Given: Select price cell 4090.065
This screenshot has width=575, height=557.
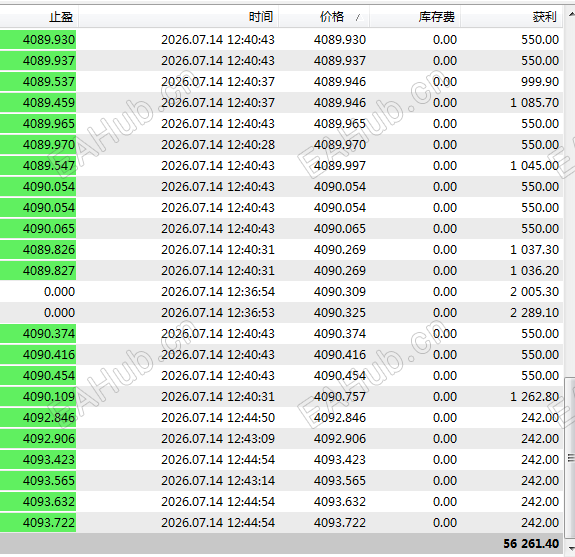Looking at the screenshot, I should (x=340, y=229).
